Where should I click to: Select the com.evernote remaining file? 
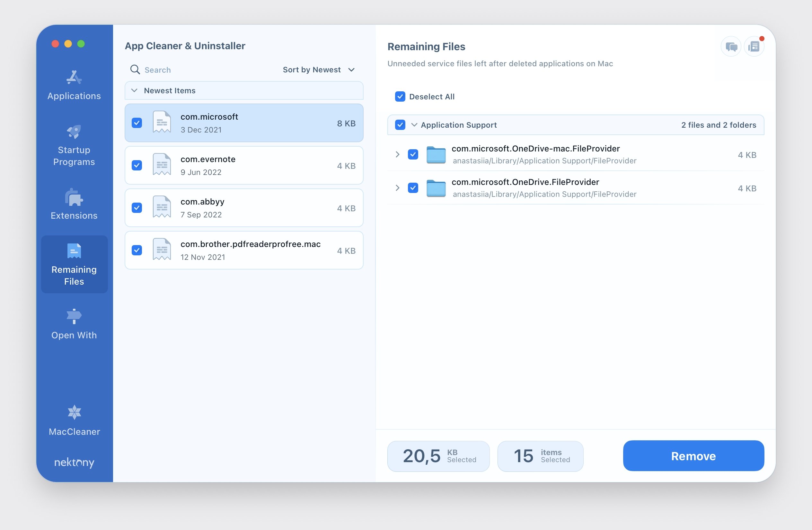pos(244,165)
